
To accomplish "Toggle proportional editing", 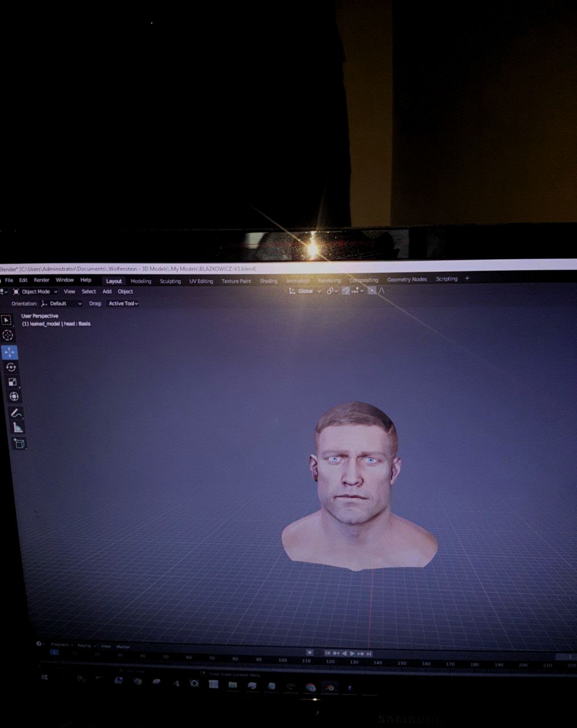I will 372,291.
